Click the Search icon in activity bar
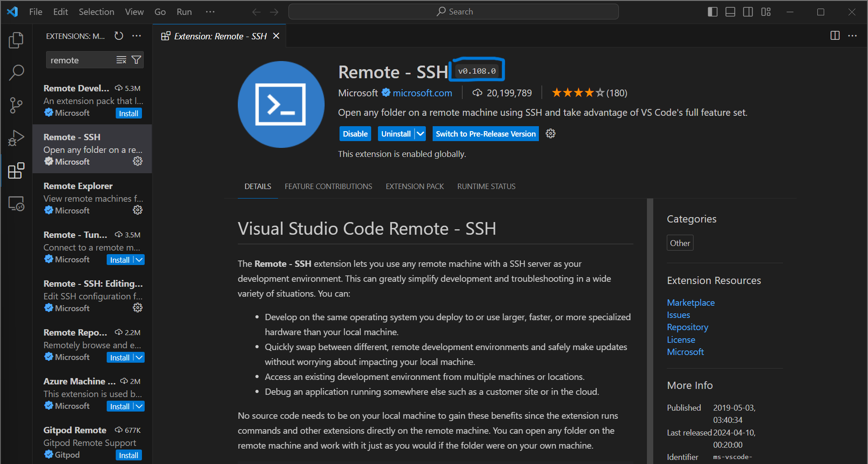The height and width of the screenshot is (464, 868). pos(16,72)
